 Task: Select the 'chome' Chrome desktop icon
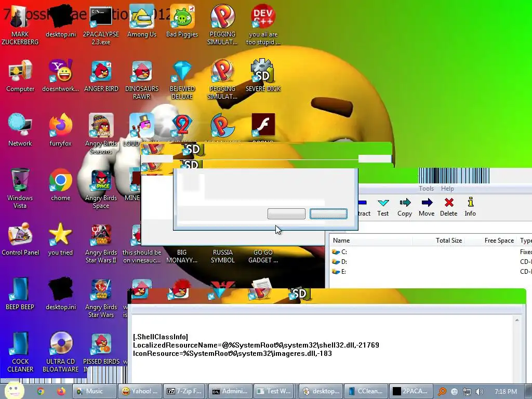point(60,185)
